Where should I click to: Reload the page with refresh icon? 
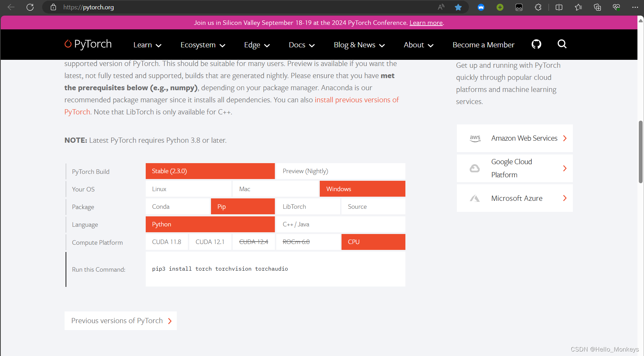[x=30, y=7]
